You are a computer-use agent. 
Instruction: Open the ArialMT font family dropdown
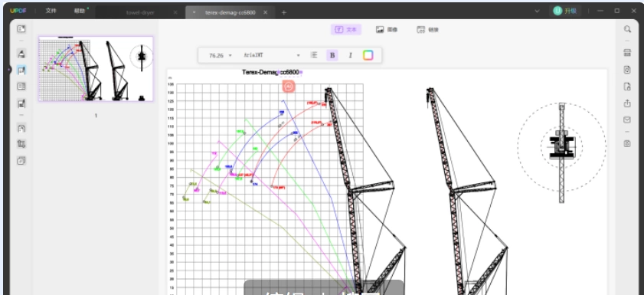272,55
